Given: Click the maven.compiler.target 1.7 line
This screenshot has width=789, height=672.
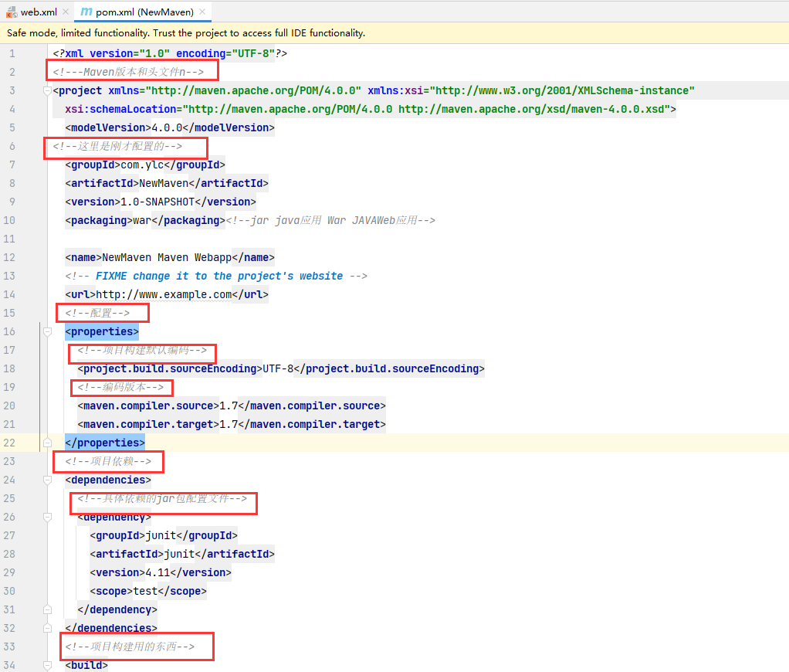Looking at the screenshot, I should (232, 424).
